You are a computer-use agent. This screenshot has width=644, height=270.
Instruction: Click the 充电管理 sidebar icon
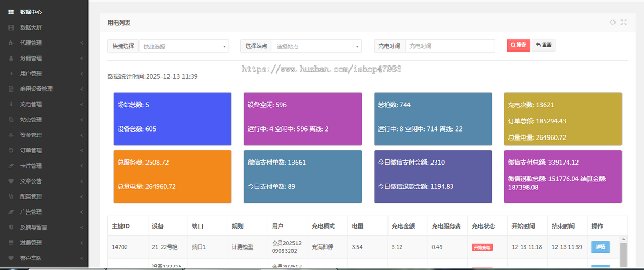coord(11,104)
